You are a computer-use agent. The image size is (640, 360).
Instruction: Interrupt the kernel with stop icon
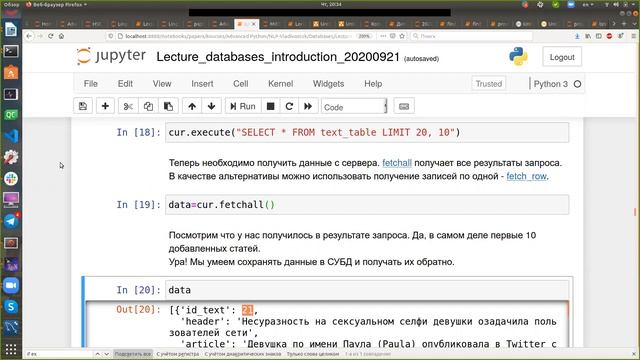point(270,106)
